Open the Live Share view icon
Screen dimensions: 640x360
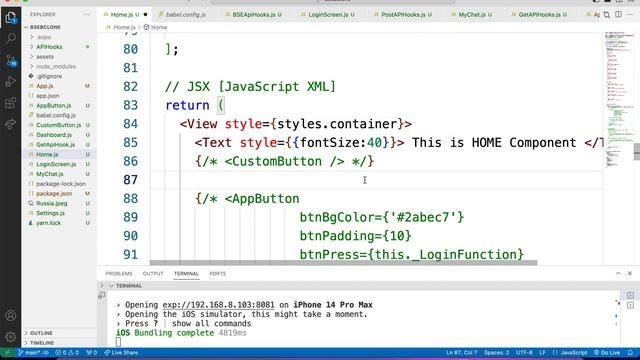(x=11, y=124)
